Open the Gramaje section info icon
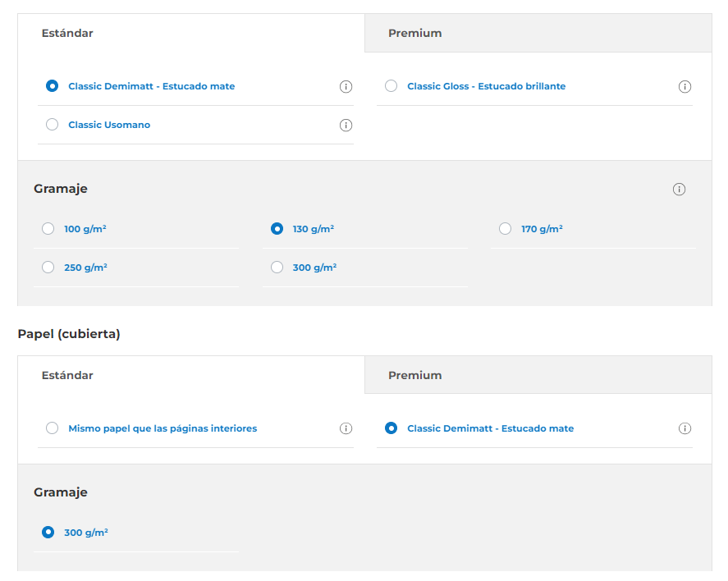 tap(679, 190)
